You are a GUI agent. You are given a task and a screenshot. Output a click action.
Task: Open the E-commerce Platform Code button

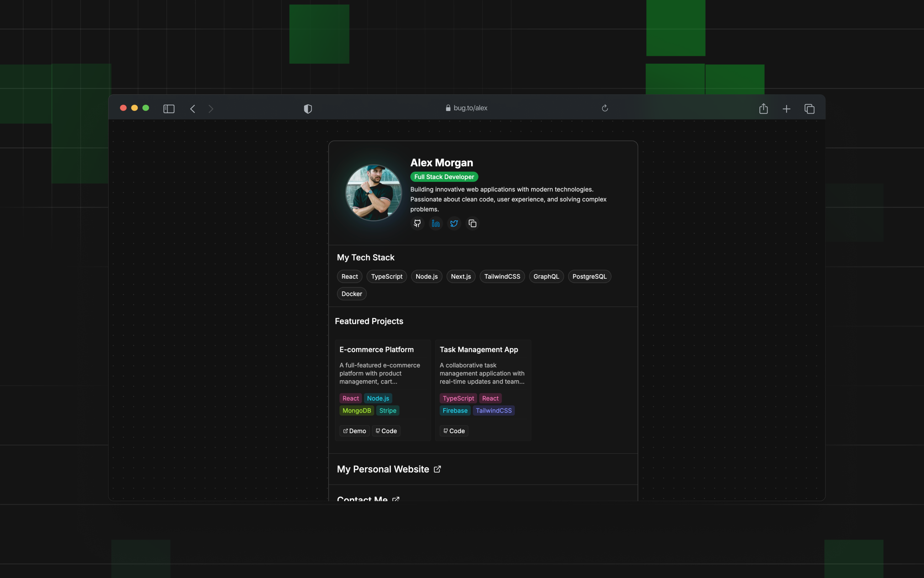click(x=386, y=431)
